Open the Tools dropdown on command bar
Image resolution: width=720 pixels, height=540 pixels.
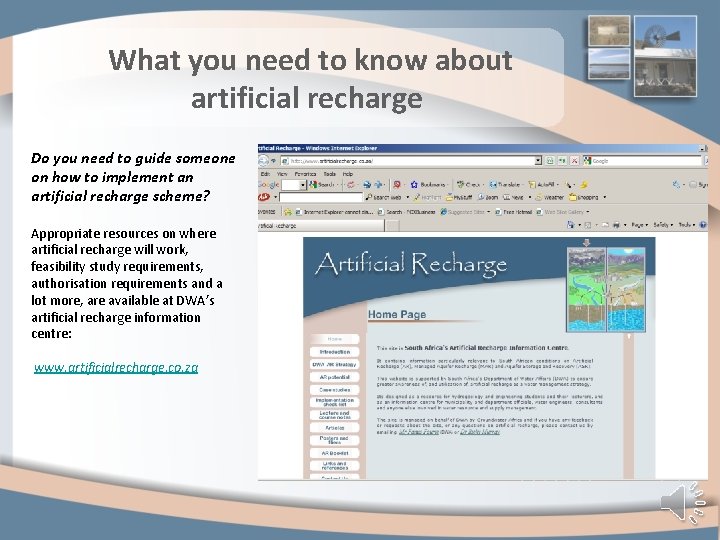(686, 225)
